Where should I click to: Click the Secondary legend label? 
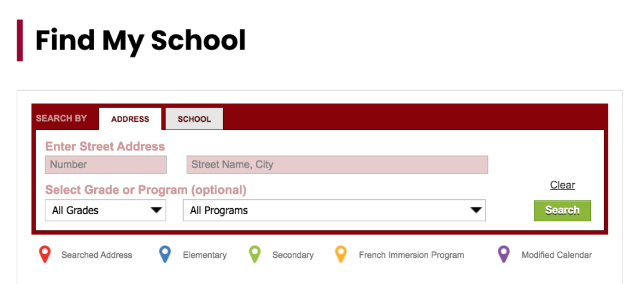tap(293, 255)
